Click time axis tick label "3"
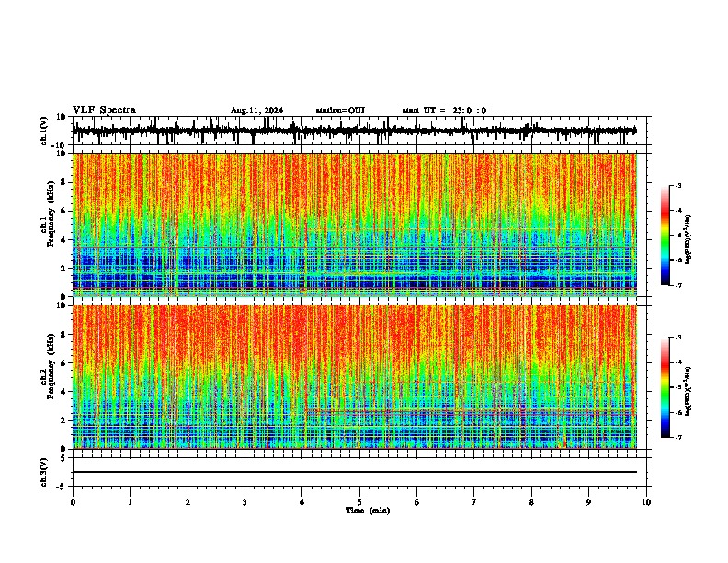 point(245,502)
